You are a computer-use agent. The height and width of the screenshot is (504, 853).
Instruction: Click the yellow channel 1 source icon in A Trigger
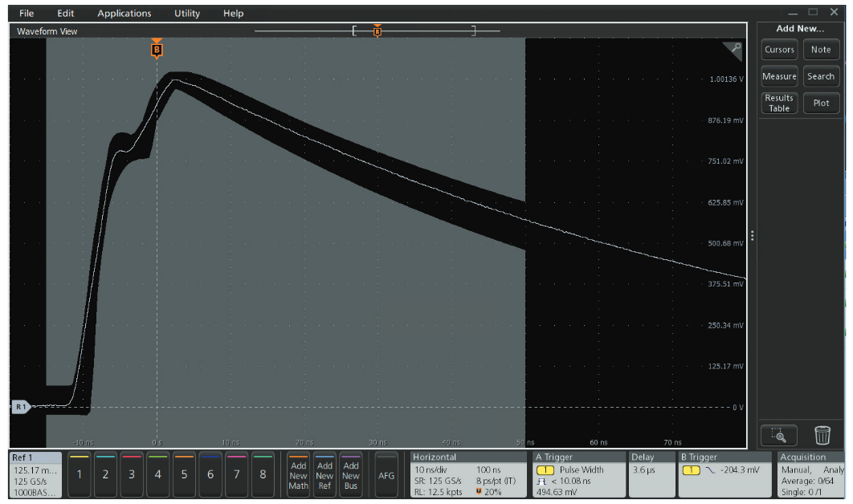point(545,469)
